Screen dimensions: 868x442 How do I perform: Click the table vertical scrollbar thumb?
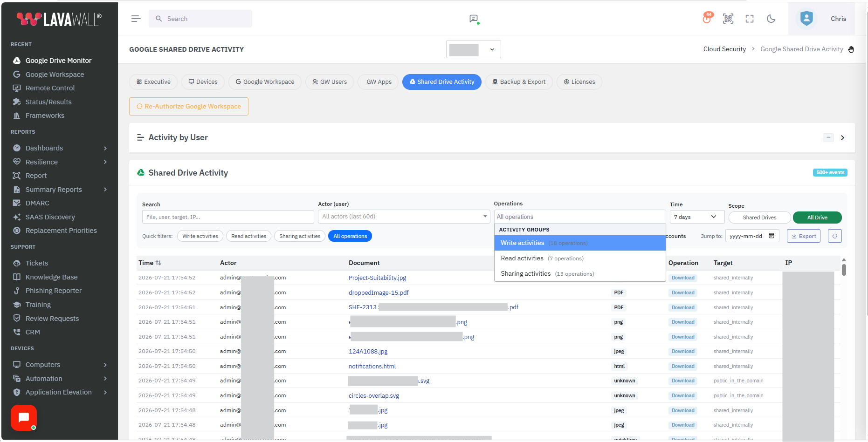(x=844, y=270)
